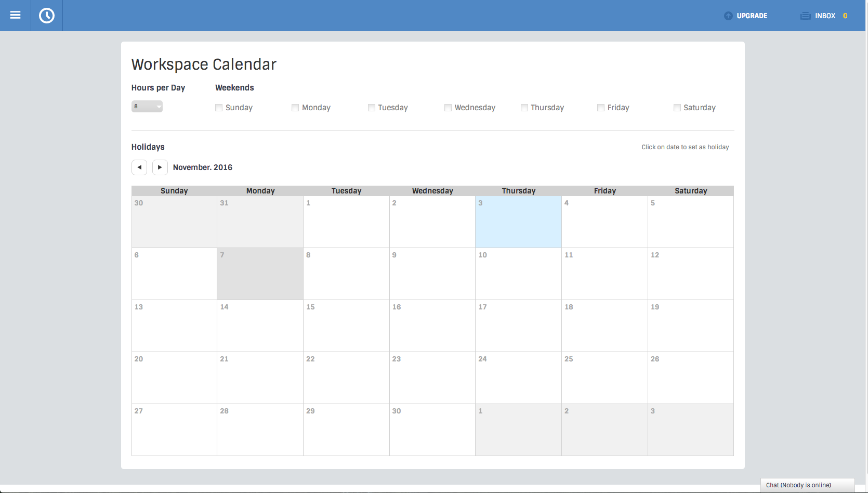Viewport: 868px width, 493px height.
Task: Click the November. 2016 month label
Action: click(202, 167)
